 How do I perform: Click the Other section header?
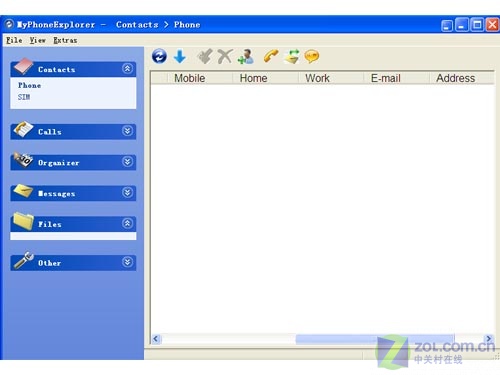73,263
